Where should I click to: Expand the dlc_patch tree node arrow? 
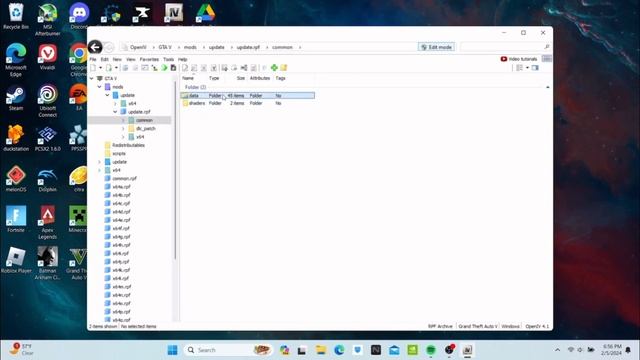(123, 128)
